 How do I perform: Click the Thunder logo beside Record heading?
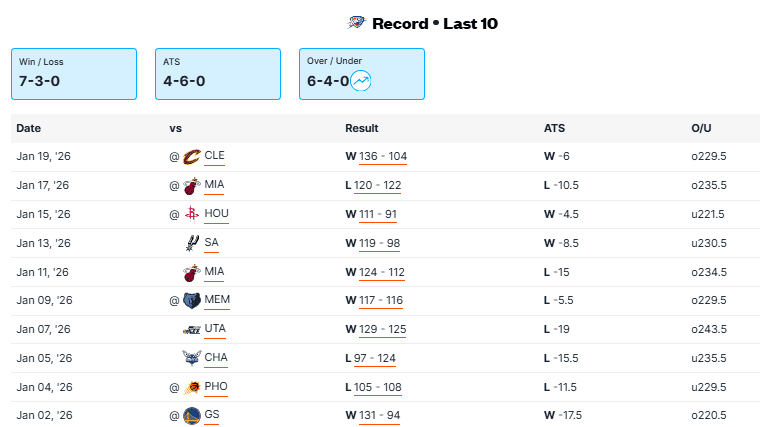356,23
